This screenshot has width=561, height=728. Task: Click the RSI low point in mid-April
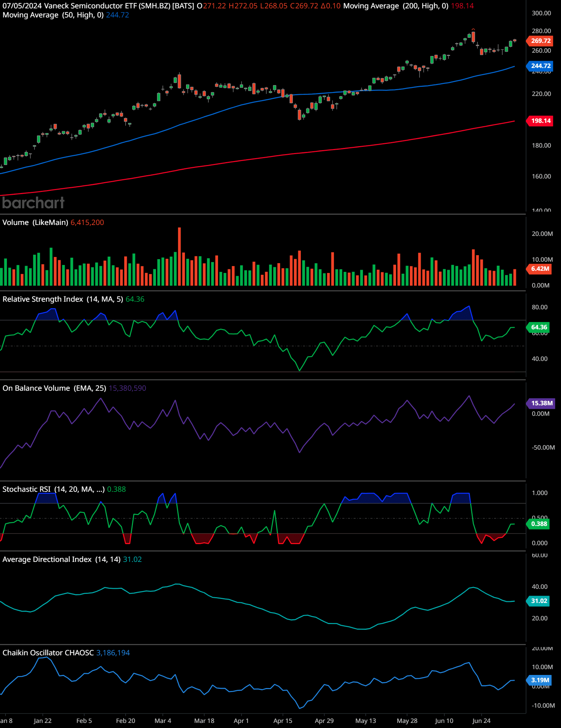tap(299, 370)
